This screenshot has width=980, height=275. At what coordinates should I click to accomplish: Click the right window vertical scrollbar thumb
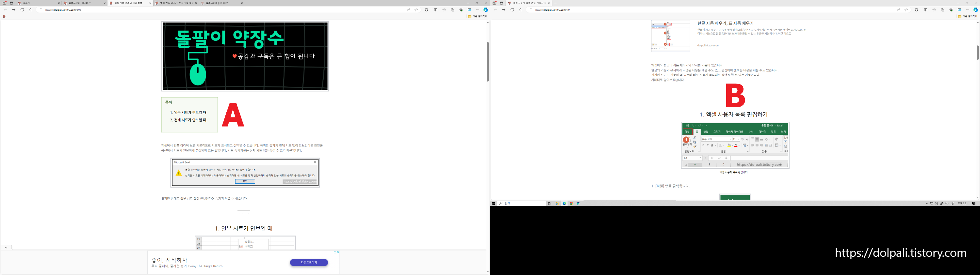(977, 53)
